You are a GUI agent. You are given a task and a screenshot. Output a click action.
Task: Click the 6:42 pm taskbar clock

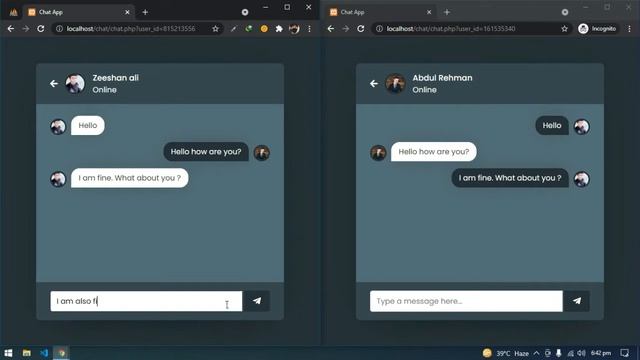(x=601, y=353)
